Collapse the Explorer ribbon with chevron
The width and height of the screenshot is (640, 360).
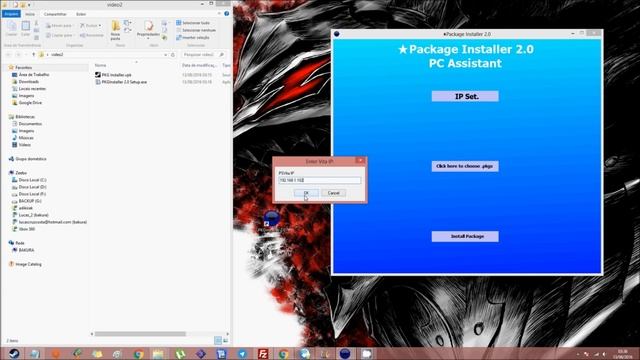click(x=219, y=13)
